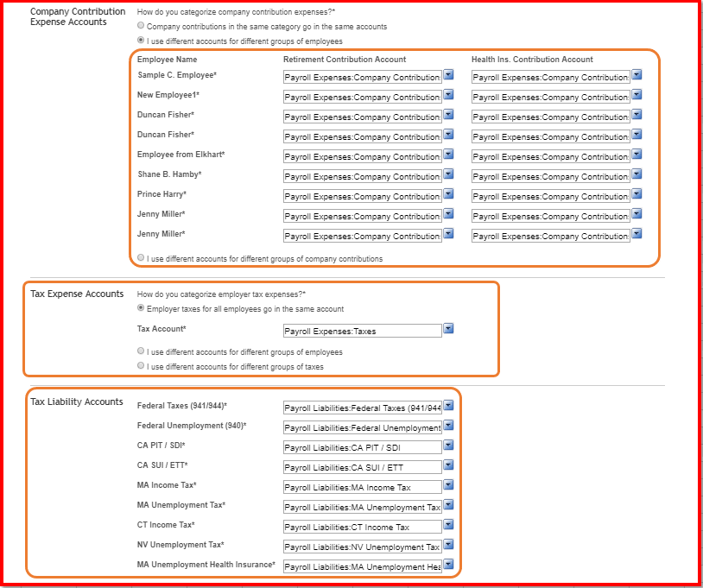The height and width of the screenshot is (588, 703).
Task: Open Health Ins. Contribution dropdown for Shane B. Hamby
Action: pos(636,176)
